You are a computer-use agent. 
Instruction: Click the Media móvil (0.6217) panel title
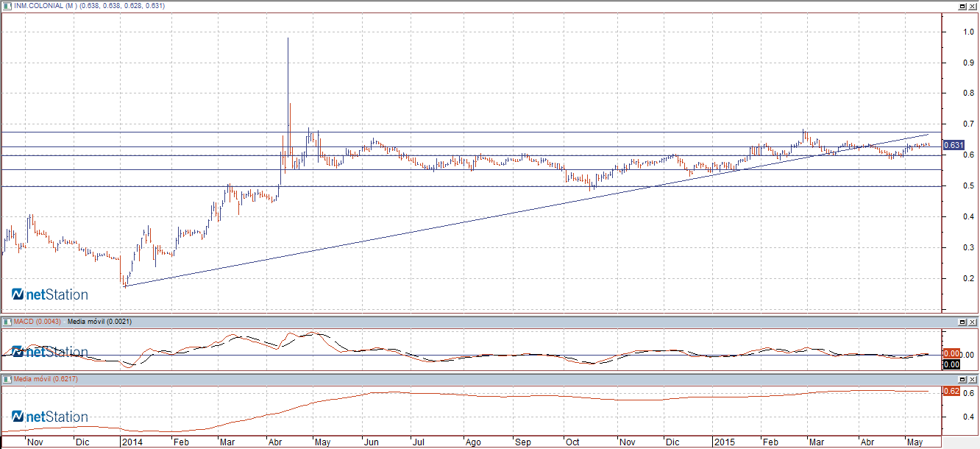click(x=41, y=378)
